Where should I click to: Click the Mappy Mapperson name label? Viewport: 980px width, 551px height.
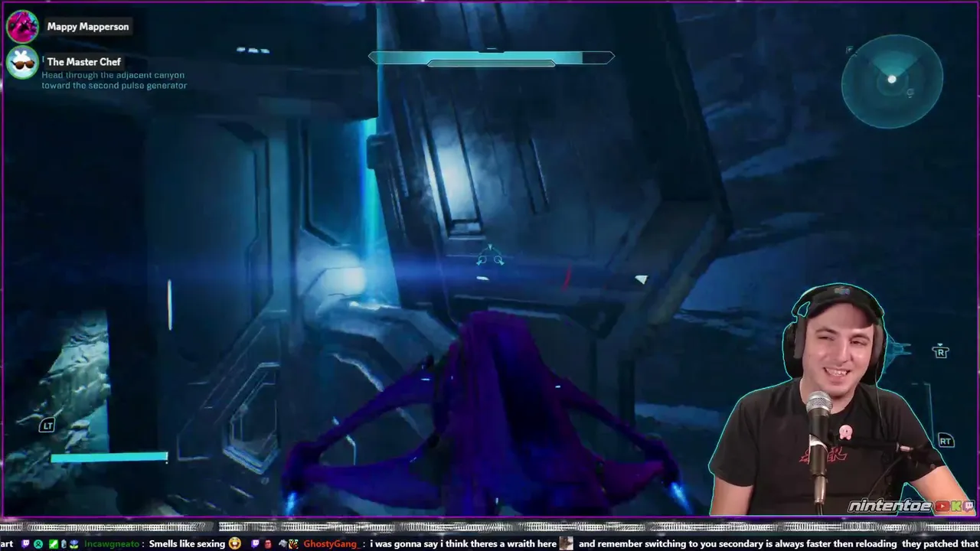pos(88,27)
